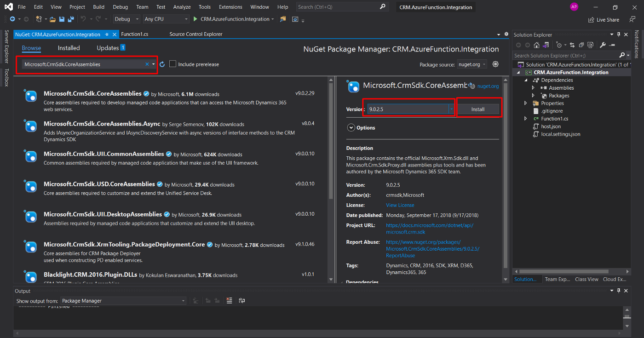Viewport: 644px width, 338px height.
Task: Click the Save All toolbar icon
Action: (x=71, y=19)
